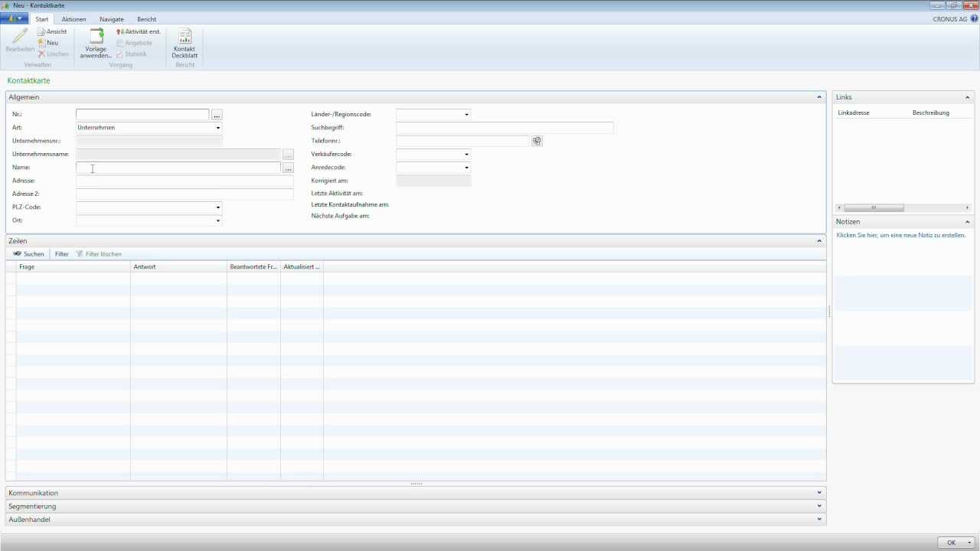Image resolution: width=980 pixels, height=551 pixels.
Task: Expand the Kommunikation section
Action: pyautogui.click(x=820, y=493)
